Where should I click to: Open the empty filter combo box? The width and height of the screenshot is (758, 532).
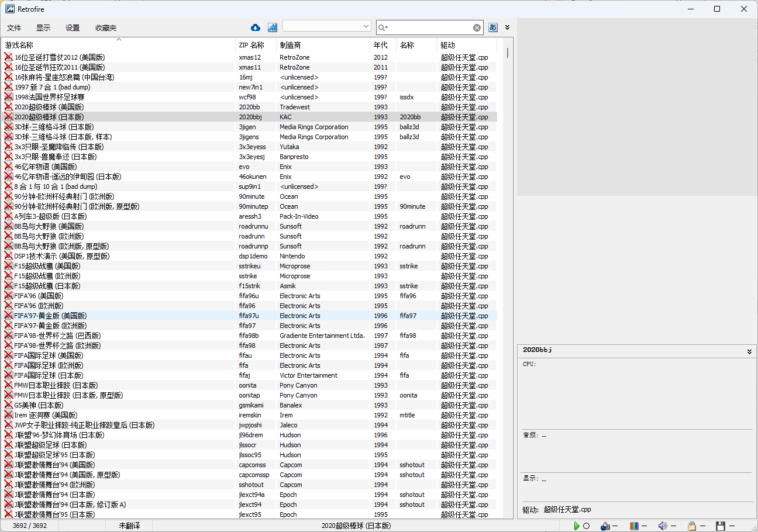pos(327,26)
